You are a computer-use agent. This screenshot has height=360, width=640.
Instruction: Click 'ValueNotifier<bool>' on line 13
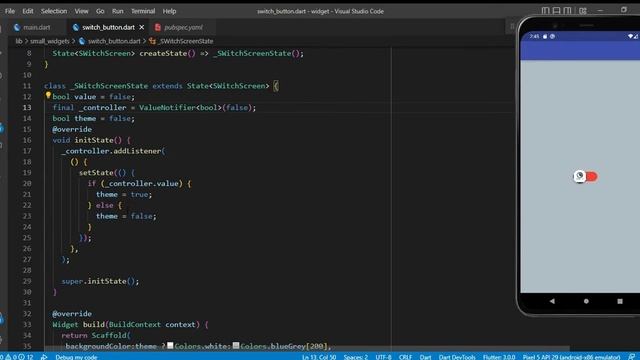pos(180,107)
